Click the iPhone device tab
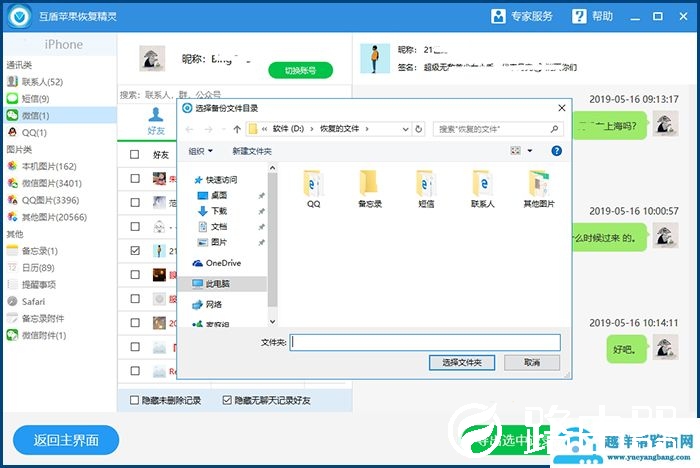This screenshot has height=468, width=700. 62,45
